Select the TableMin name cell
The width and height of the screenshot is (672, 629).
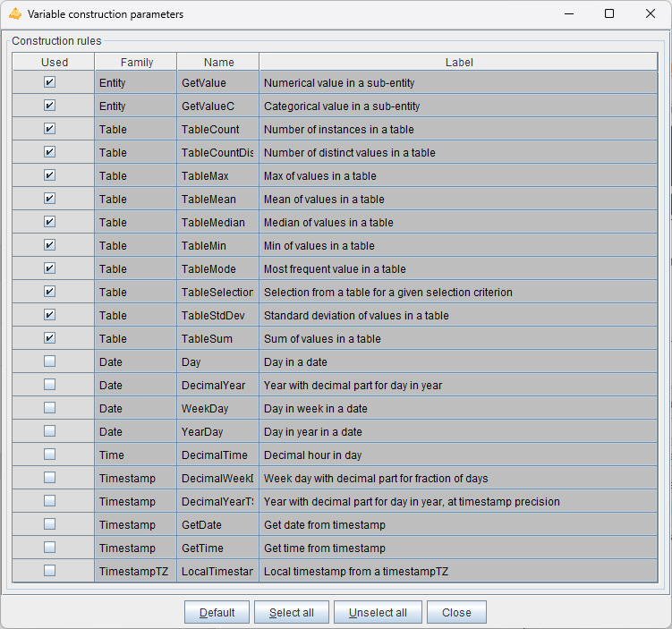(x=217, y=245)
